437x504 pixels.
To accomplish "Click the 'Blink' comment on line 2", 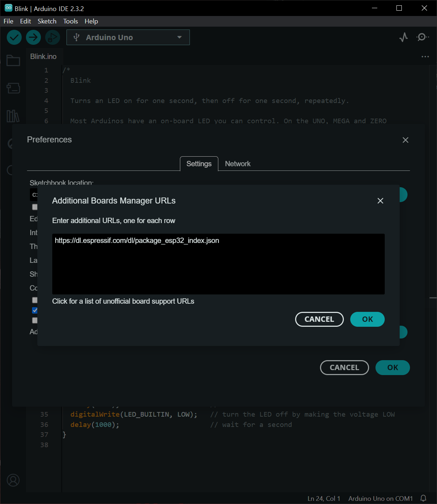I will [x=81, y=81].
